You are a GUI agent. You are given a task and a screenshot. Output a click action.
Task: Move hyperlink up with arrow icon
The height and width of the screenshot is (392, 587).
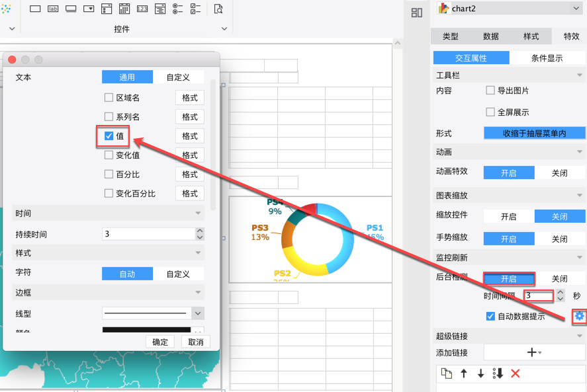coord(464,373)
